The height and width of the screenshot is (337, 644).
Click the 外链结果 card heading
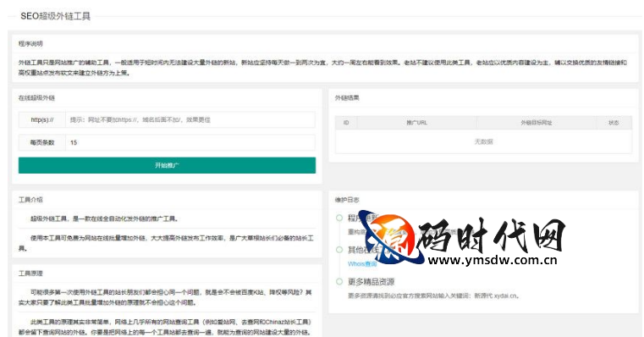[347, 98]
